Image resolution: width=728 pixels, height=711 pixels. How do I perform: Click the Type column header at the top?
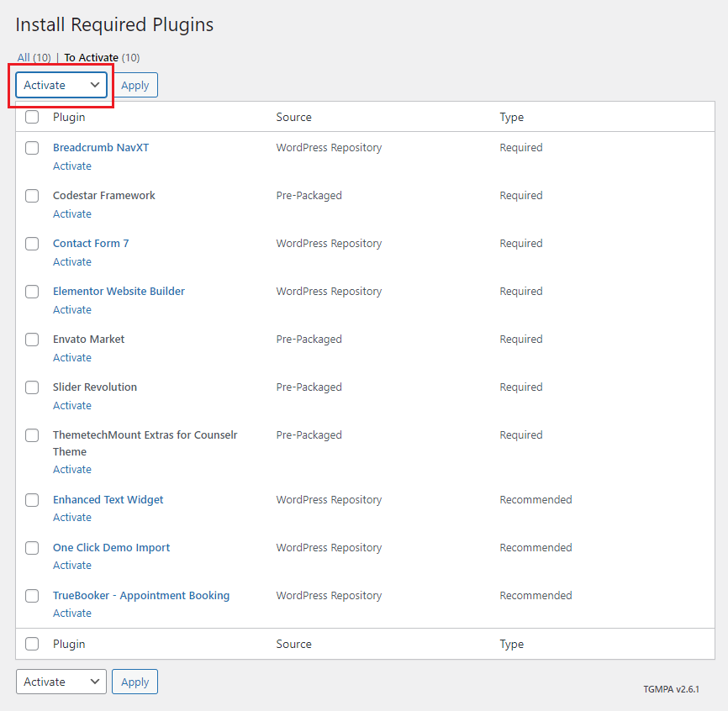511,117
